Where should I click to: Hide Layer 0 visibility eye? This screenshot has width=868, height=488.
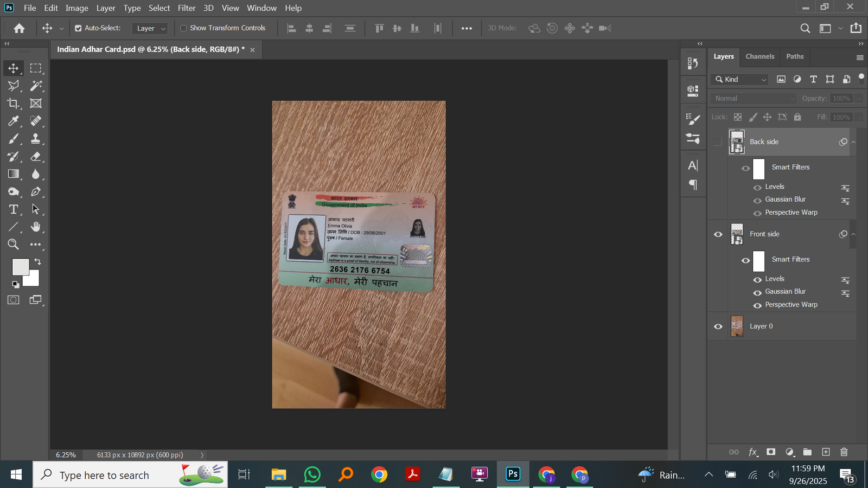[x=718, y=326]
